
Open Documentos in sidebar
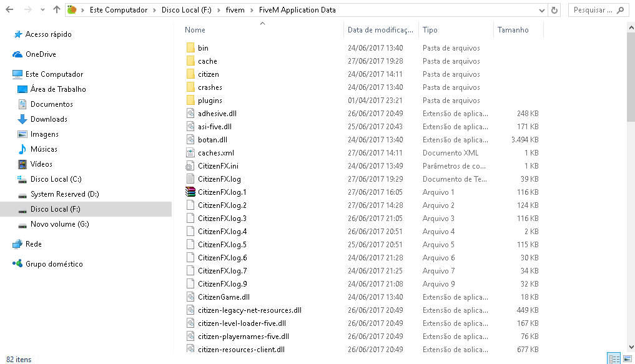46,104
